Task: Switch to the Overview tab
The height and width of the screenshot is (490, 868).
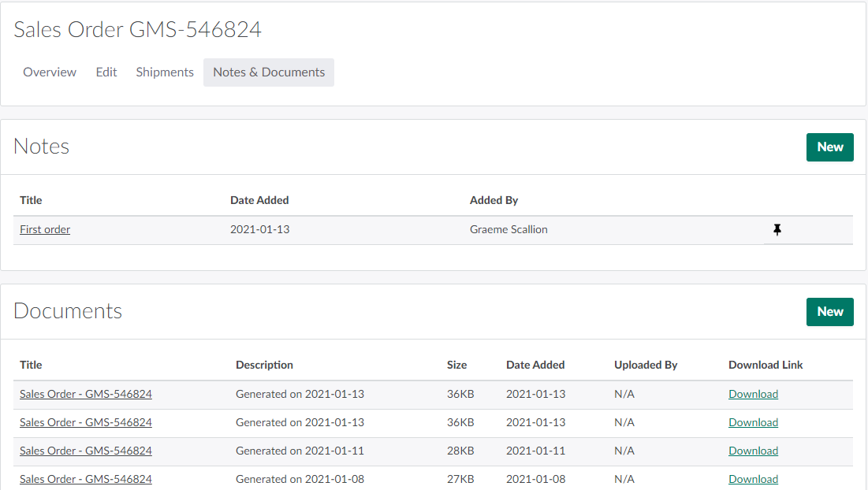Action: click(50, 72)
